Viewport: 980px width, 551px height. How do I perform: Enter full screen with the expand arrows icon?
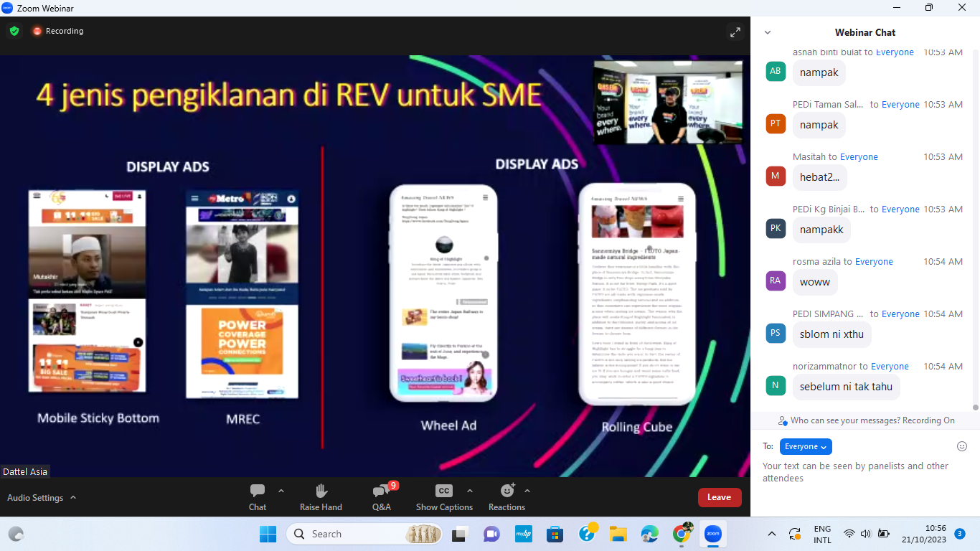(735, 32)
